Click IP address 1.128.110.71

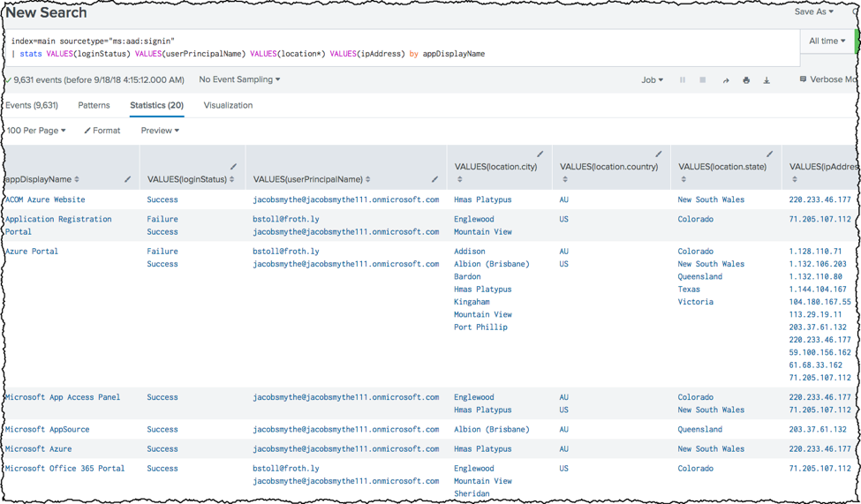tap(815, 252)
